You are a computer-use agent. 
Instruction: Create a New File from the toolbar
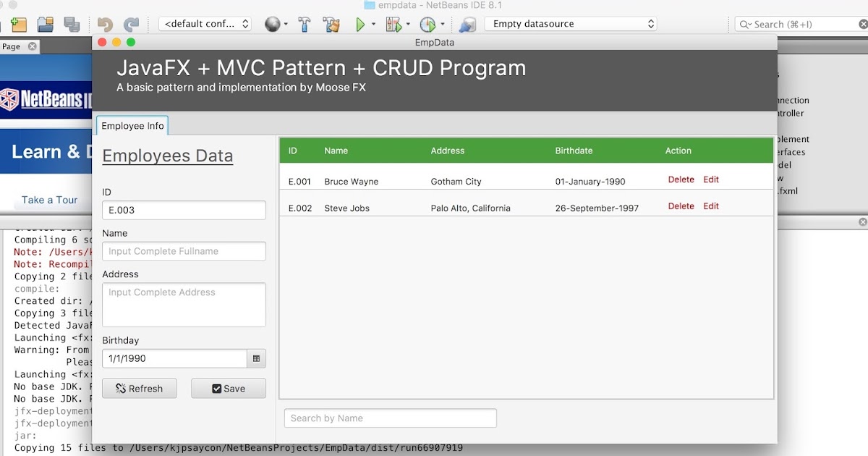pyautogui.click(x=18, y=24)
